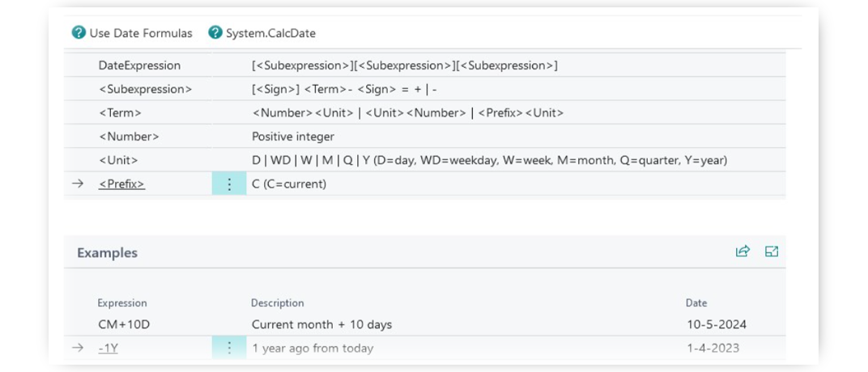868x372 pixels.
Task: Click the share icon in Examples header
Action: coord(742,252)
